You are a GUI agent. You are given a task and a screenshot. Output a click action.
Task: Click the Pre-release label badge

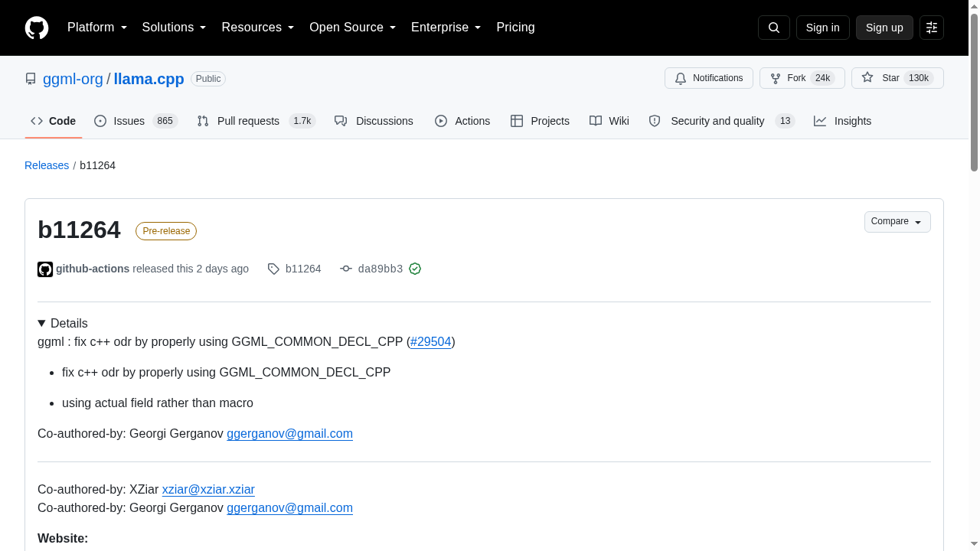(x=166, y=231)
